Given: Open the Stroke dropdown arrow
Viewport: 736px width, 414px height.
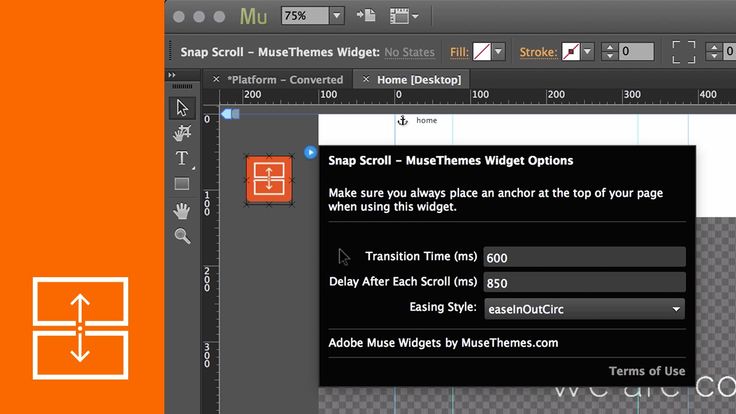Looking at the screenshot, I should (588, 52).
